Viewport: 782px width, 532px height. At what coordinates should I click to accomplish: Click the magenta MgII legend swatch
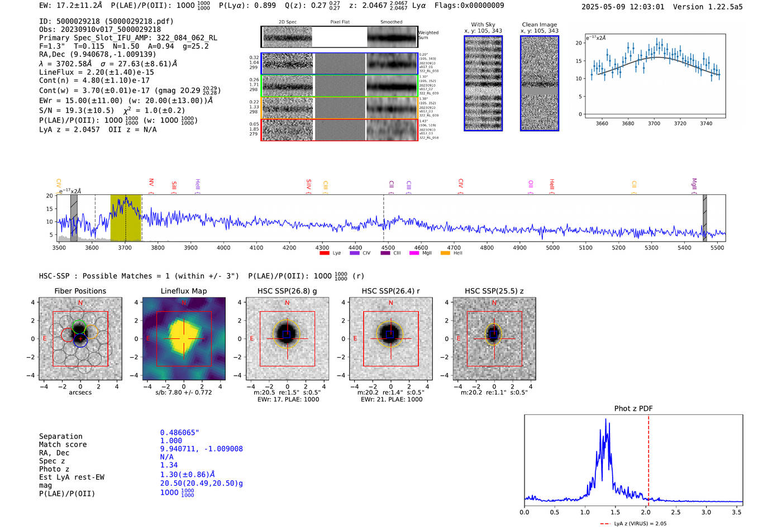point(414,253)
